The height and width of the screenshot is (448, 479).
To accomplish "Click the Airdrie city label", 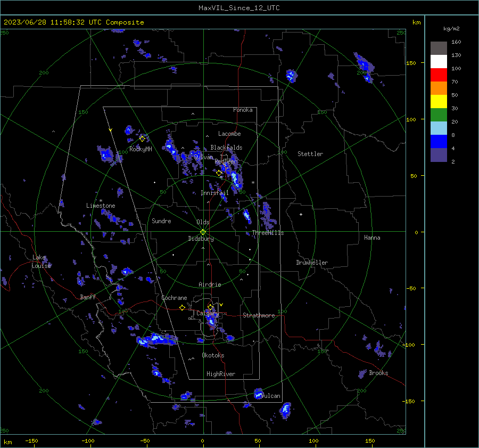I will (x=210, y=284).
